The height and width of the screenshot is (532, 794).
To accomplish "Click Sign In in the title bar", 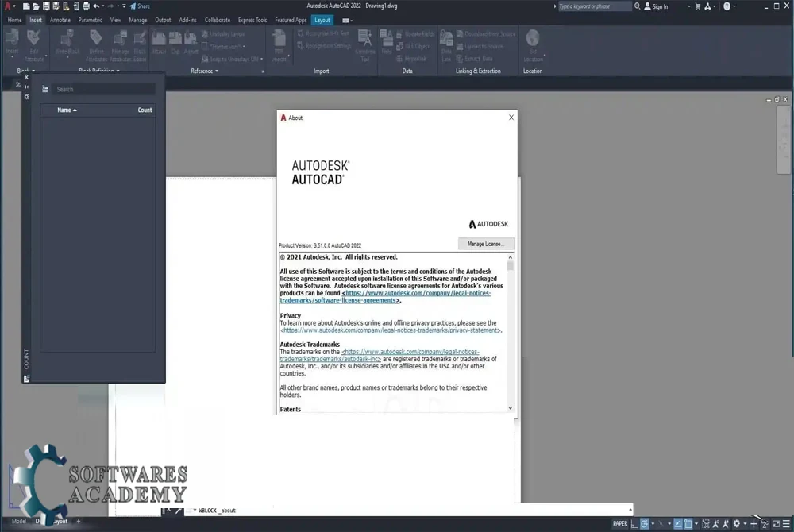I will (656, 6).
